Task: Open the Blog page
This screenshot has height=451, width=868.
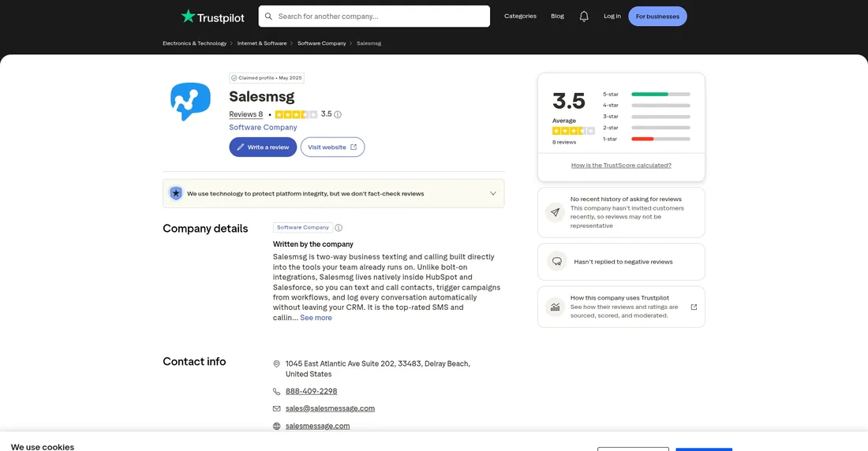Action: point(557,16)
